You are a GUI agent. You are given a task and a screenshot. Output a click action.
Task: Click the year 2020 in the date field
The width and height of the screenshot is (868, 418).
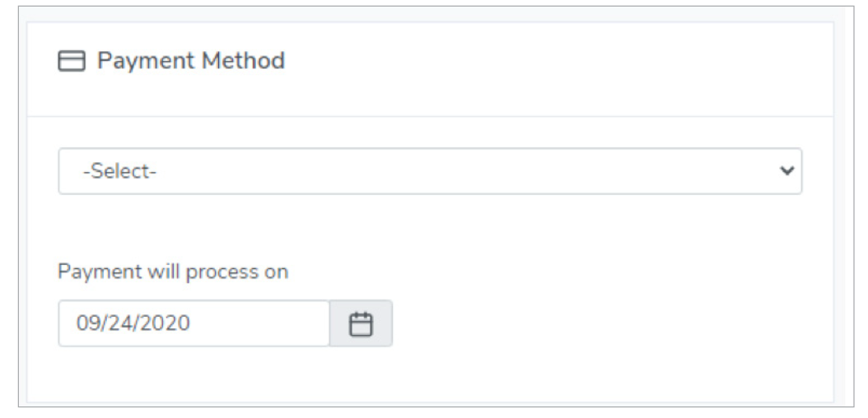click(169, 324)
